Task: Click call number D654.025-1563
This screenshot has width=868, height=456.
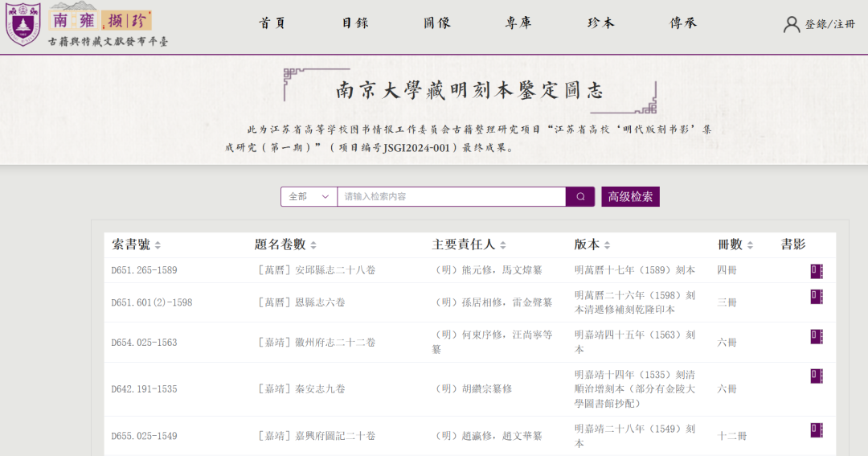Action: tap(144, 343)
